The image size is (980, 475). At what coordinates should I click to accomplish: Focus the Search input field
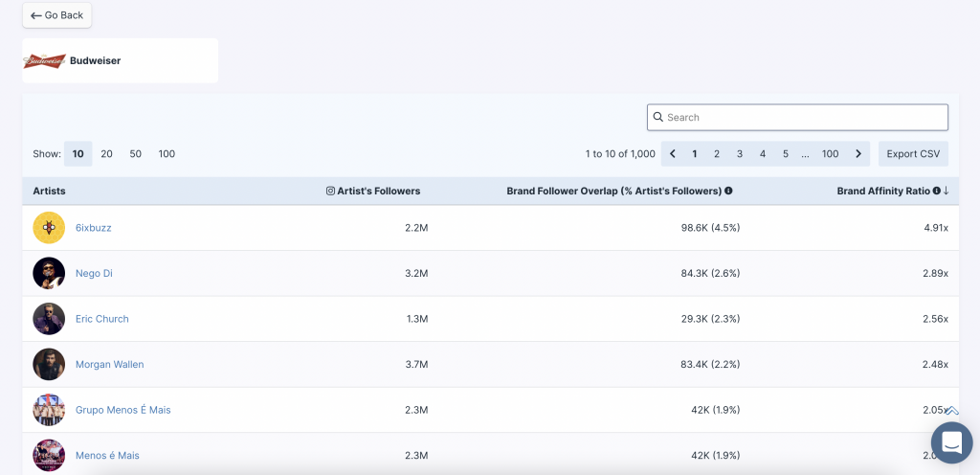click(x=797, y=118)
